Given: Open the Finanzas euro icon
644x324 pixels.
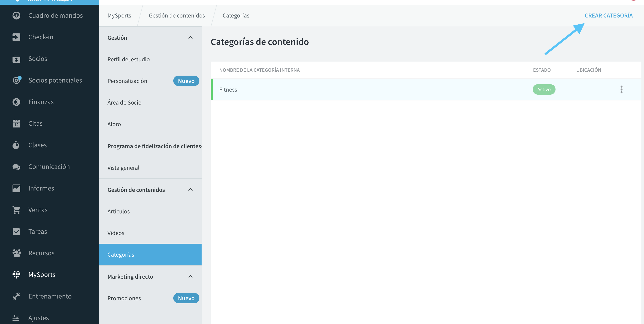Looking at the screenshot, I should (x=16, y=102).
